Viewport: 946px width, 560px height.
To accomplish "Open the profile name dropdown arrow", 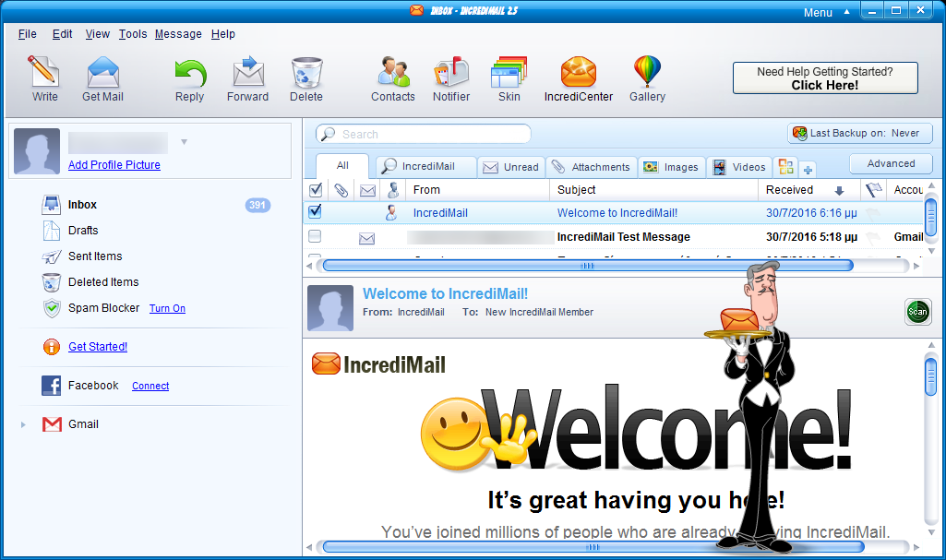I will (x=184, y=142).
